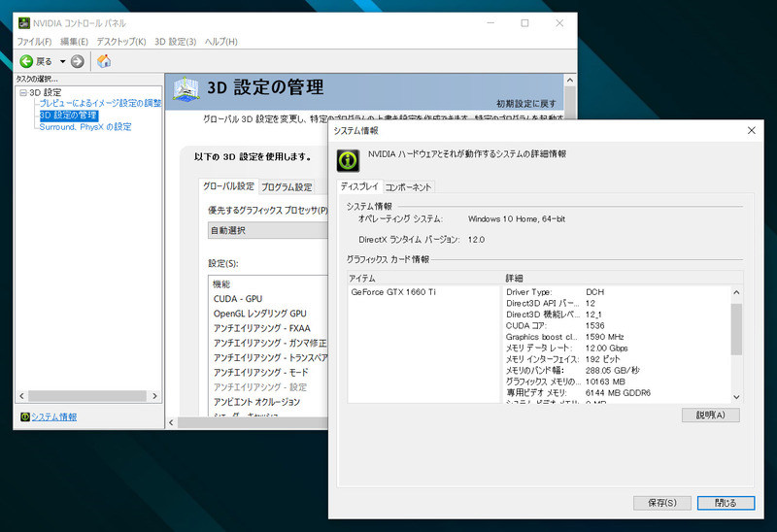The height and width of the screenshot is (532, 777).
Task: Click the アイテム column header
Action: 425,278
